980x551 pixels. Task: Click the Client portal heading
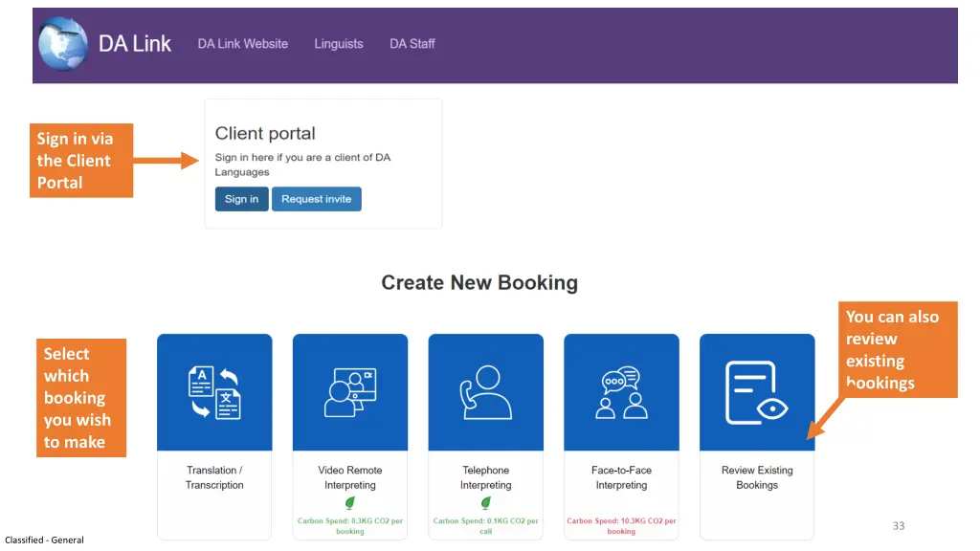(x=265, y=134)
